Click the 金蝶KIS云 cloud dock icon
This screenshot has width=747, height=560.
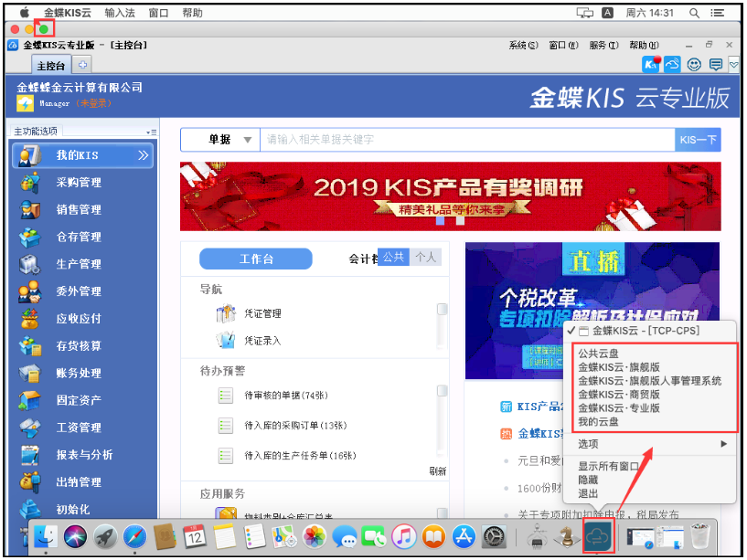pos(598,536)
